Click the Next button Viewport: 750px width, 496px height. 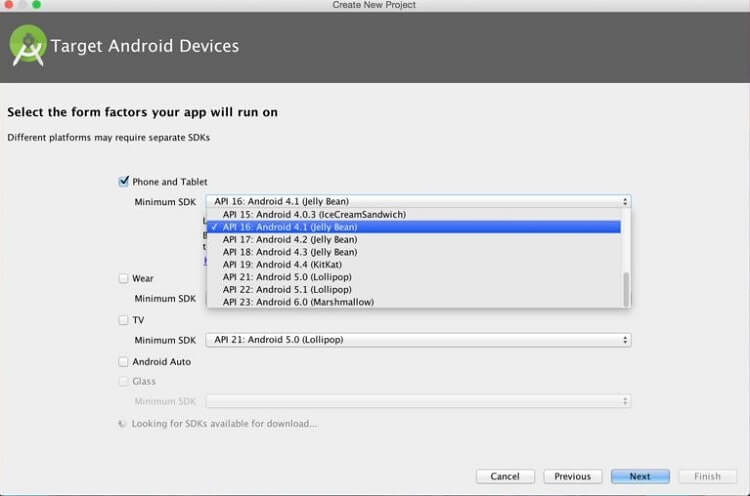640,476
